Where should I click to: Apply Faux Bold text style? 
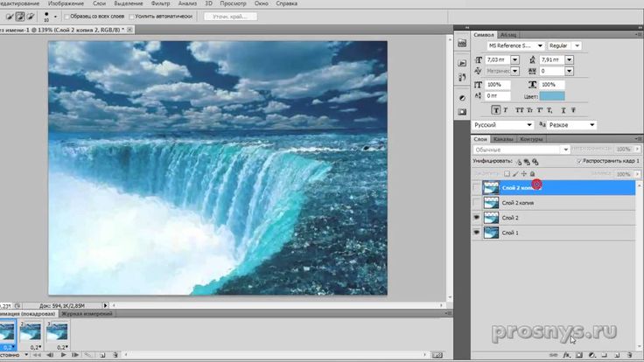coord(496,110)
